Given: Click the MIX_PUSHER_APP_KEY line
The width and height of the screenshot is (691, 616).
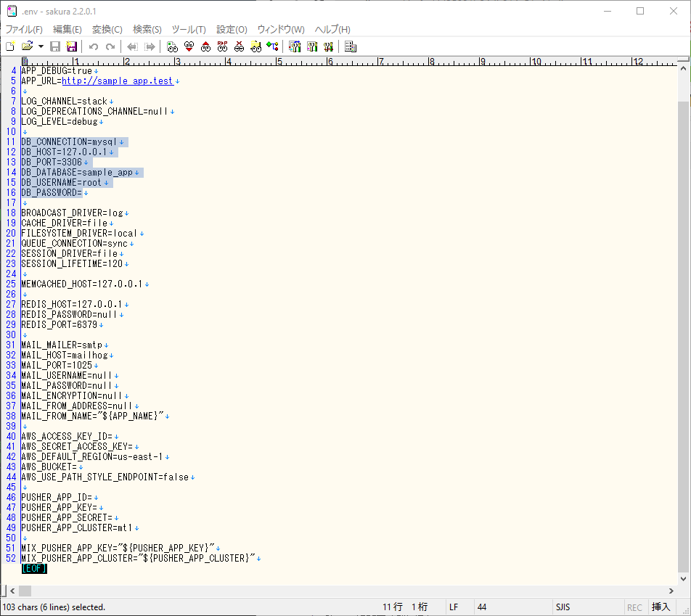Looking at the screenshot, I should coord(118,548).
